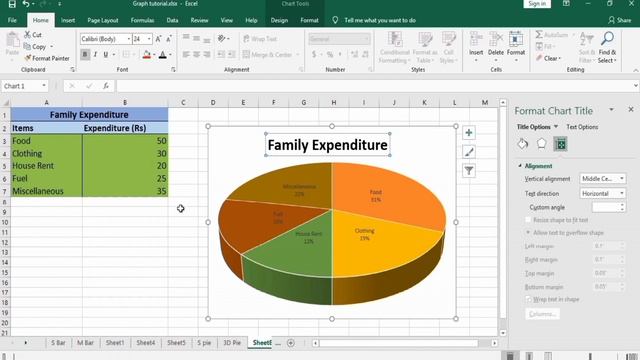Viewport: 640px width, 360px height.
Task: Open Find & Select
Action: pos(607,47)
